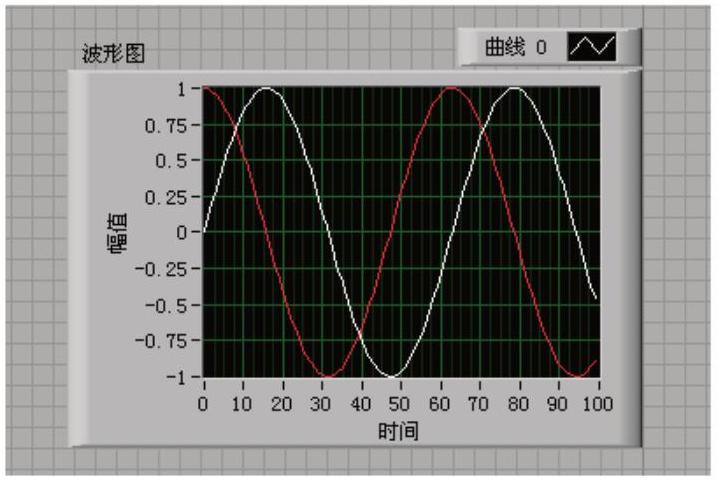Click Y-axis scale value 1
Image resolution: width=717 pixels, height=485 pixels.
182,89
